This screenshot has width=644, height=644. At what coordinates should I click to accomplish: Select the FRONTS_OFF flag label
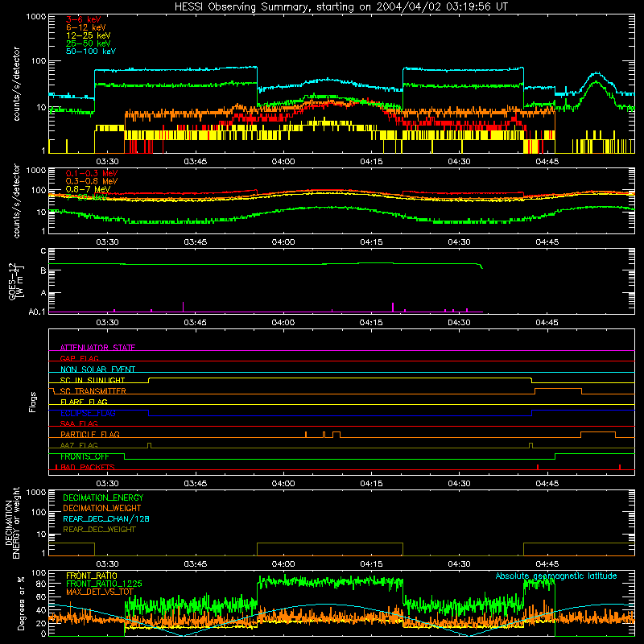[x=85, y=456]
